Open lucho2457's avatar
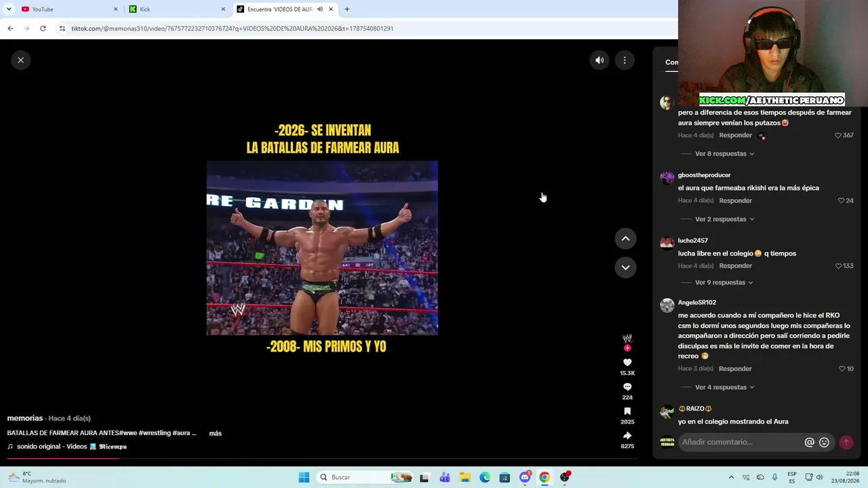This screenshot has width=868, height=488. (x=667, y=243)
